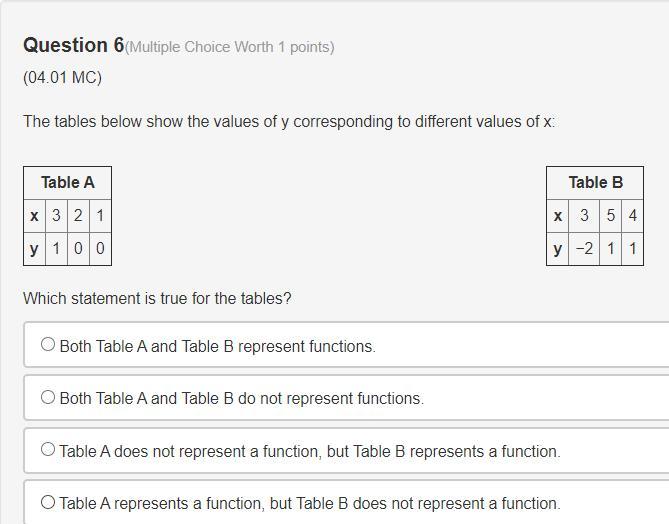This screenshot has height=524, width=669.
Task: Click the "tables below show the values" sentence
Action: pyautogui.click(x=288, y=122)
